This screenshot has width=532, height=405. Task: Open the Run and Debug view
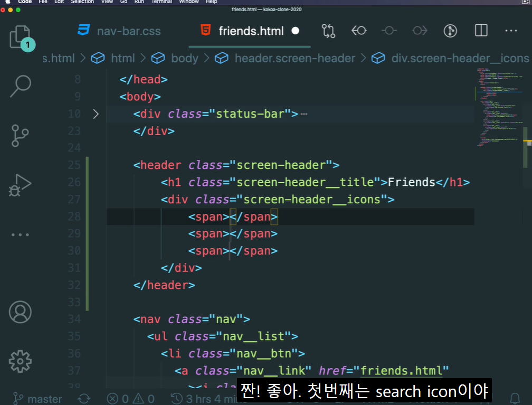point(20,185)
